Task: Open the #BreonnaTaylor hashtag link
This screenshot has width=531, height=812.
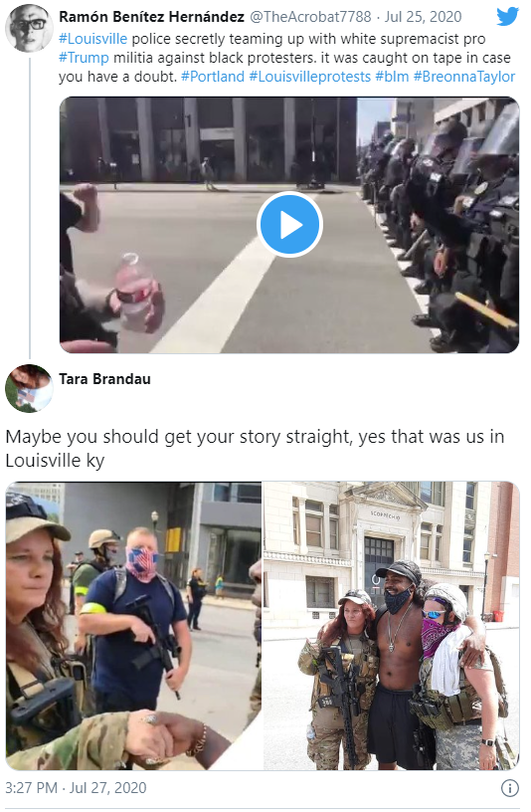Action: [x=463, y=77]
